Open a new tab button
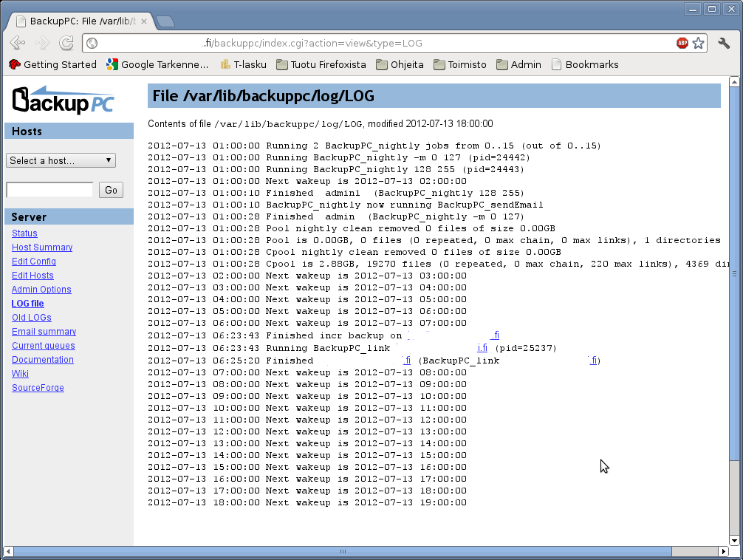This screenshot has width=743, height=560. (165, 21)
